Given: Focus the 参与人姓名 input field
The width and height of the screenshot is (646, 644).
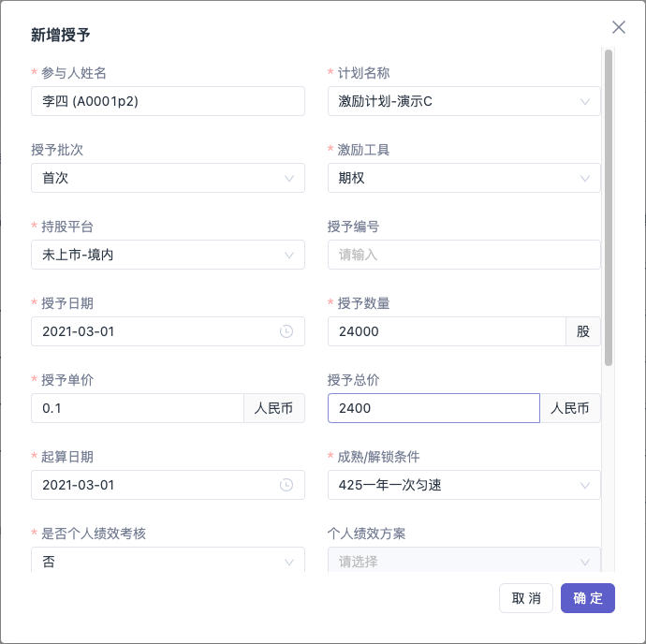Looking at the screenshot, I should click(169, 101).
